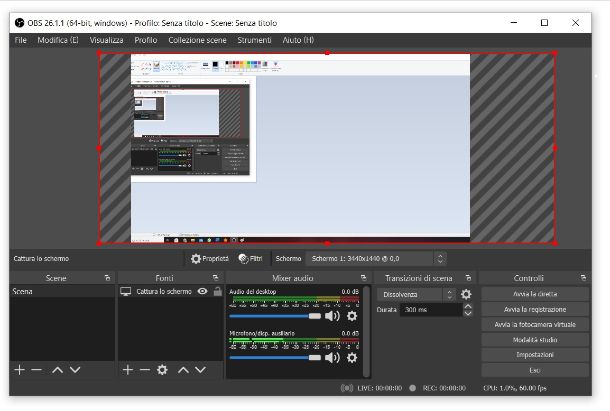Toggle the lock on Cattura lo schermo
This screenshot has width=610, height=411.
(x=218, y=291)
